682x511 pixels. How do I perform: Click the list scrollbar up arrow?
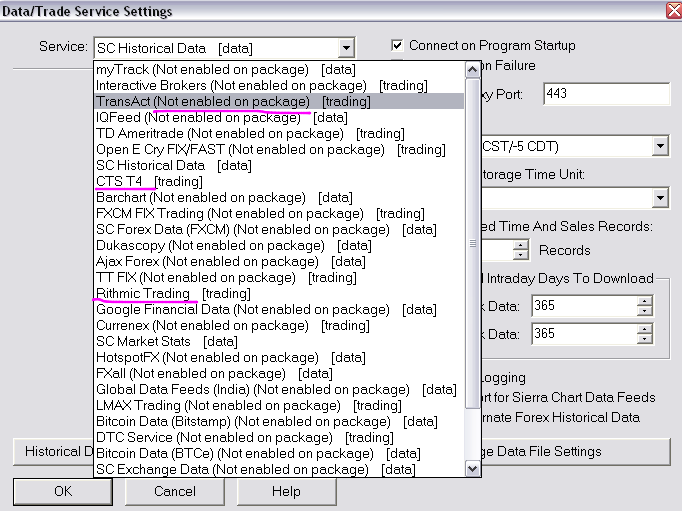tap(472, 70)
